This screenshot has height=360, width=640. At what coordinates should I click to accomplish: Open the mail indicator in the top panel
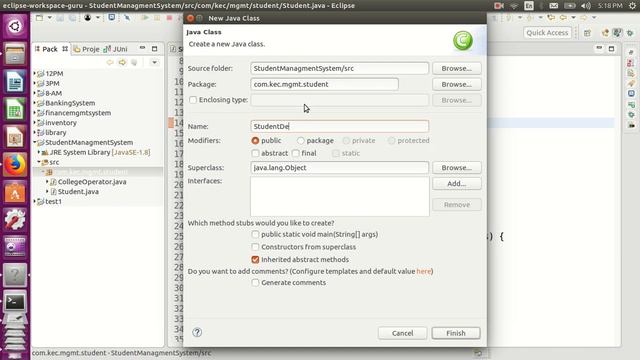click(553, 6)
